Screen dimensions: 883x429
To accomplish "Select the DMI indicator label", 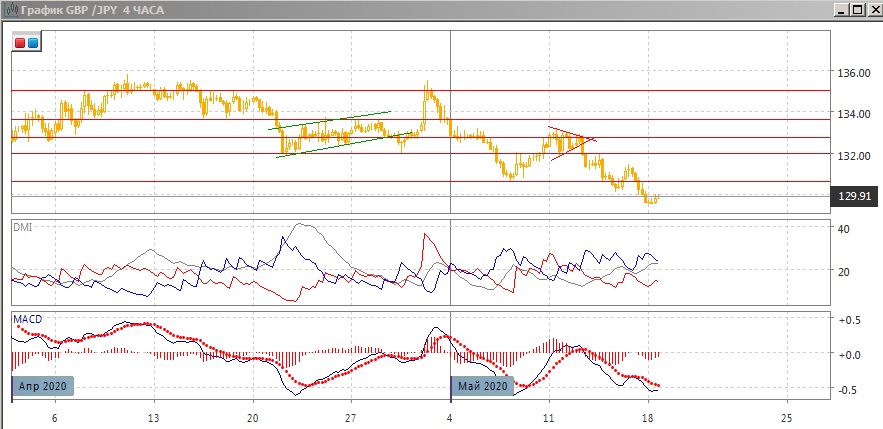I will (x=21, y=227).
